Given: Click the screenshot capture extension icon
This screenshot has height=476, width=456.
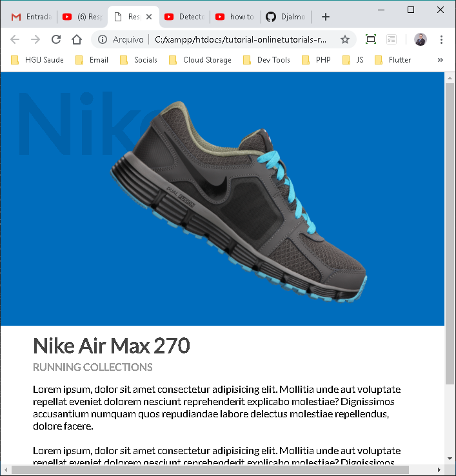Looking at the screenshot, I should point(371,39).
